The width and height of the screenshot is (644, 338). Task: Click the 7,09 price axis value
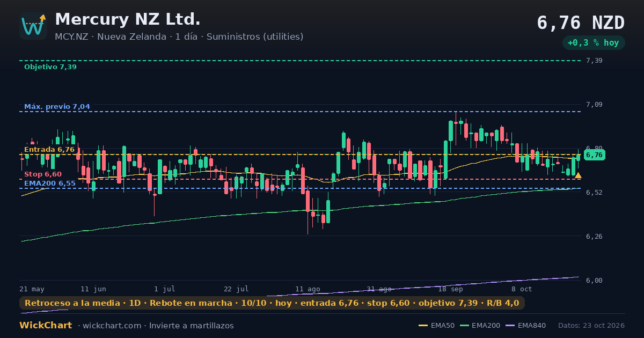coord(594,105)
